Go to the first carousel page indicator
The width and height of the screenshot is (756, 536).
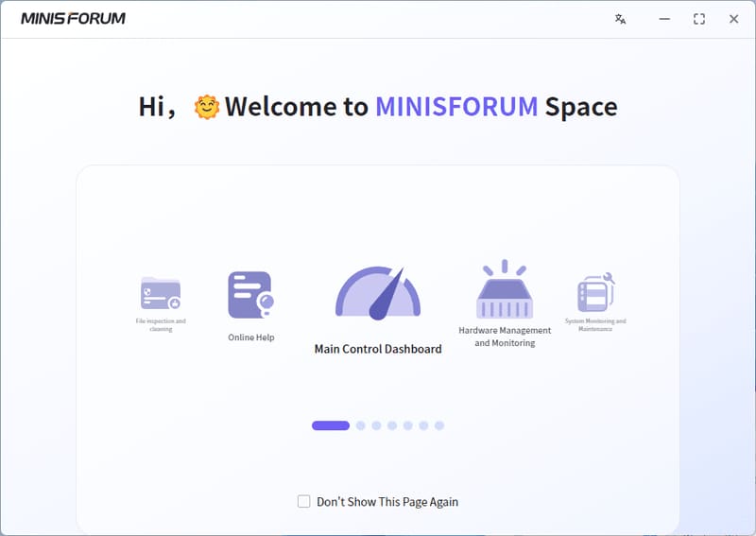point(331,425)
